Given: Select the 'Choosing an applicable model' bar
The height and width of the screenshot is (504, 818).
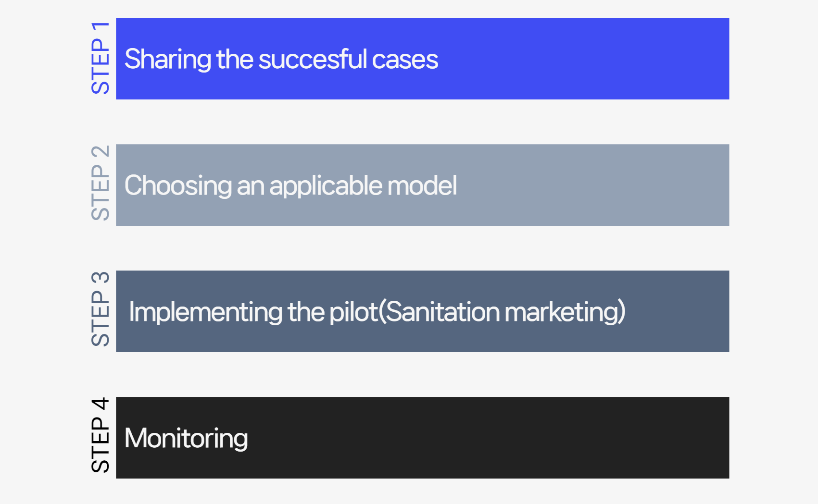Looking at the screenshot, I should click(422, 185).
